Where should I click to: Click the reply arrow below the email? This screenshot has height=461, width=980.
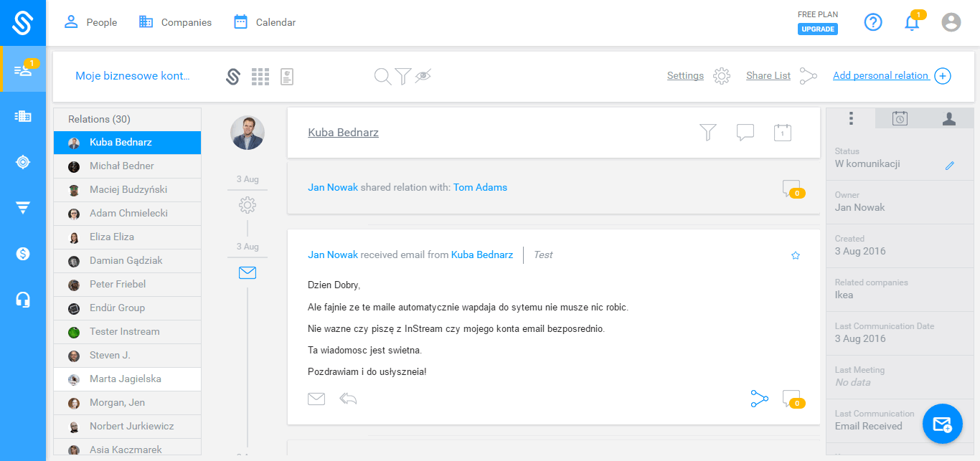tap(348, 399)
